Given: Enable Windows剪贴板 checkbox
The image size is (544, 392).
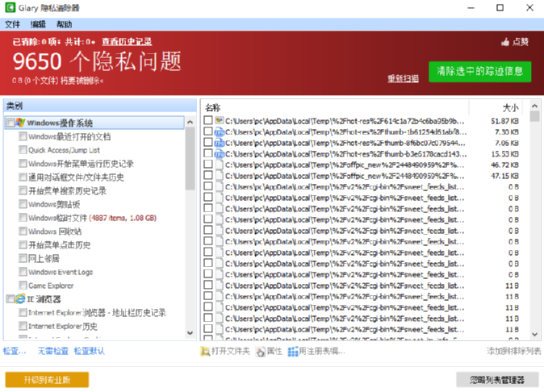Looking at the screenshot, I should pyautogui.click(x=23, y=204).
